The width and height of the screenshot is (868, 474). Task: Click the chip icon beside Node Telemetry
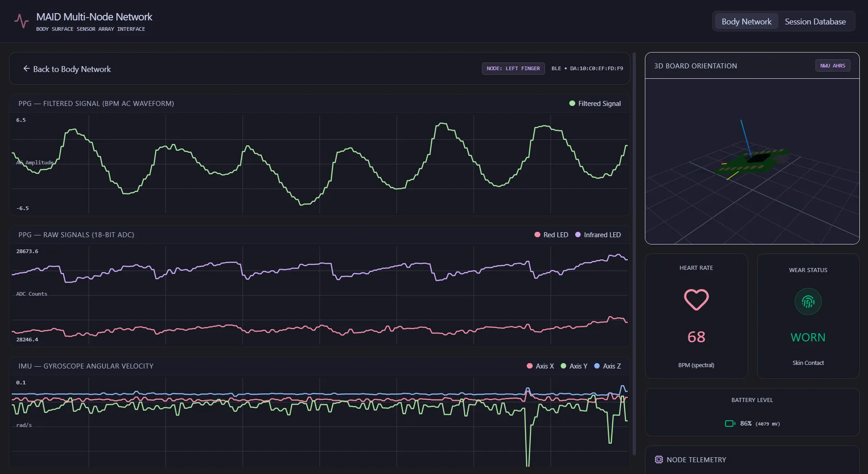[658, 460]
